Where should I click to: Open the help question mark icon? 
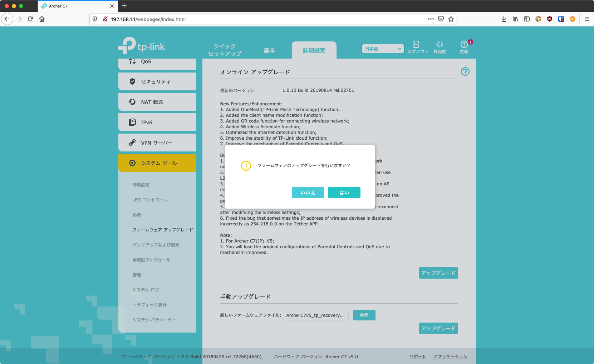465,71
